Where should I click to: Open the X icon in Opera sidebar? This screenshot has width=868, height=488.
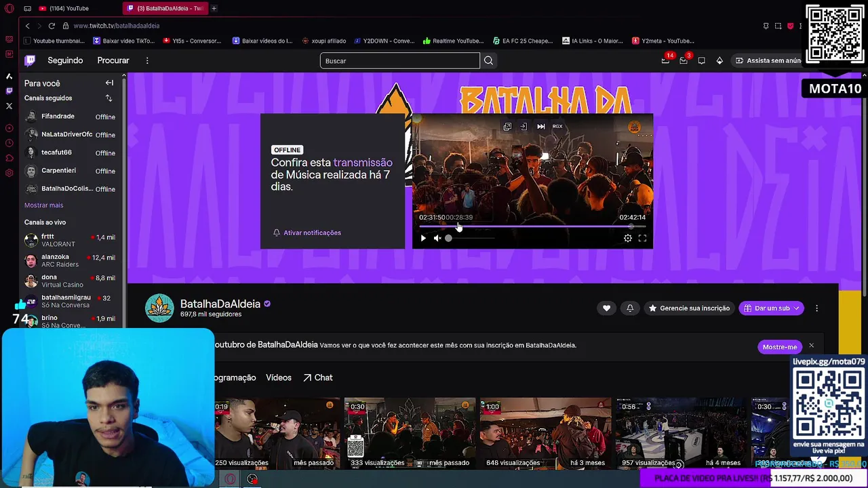[x=9, y=106]
